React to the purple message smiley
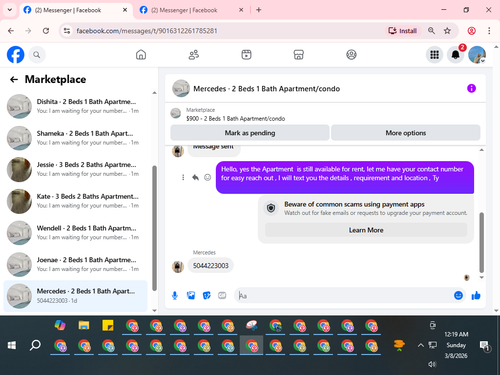 click(207, 177)
